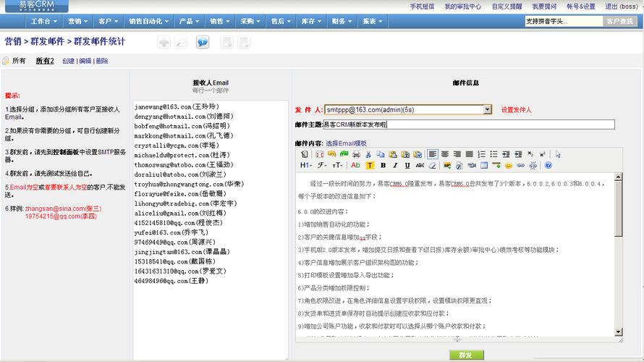Click the blue chat bubble icon
This screenshot has width=644, height=362.
(203, 42)
